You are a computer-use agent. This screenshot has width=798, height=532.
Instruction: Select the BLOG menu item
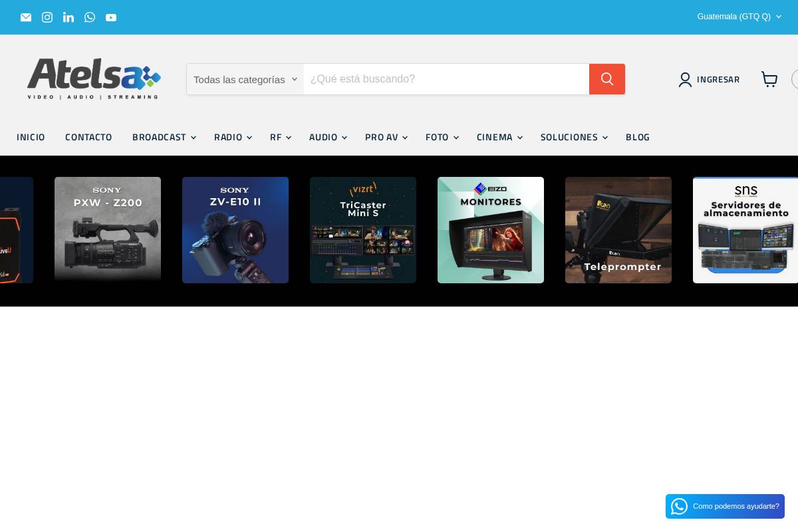638,137
